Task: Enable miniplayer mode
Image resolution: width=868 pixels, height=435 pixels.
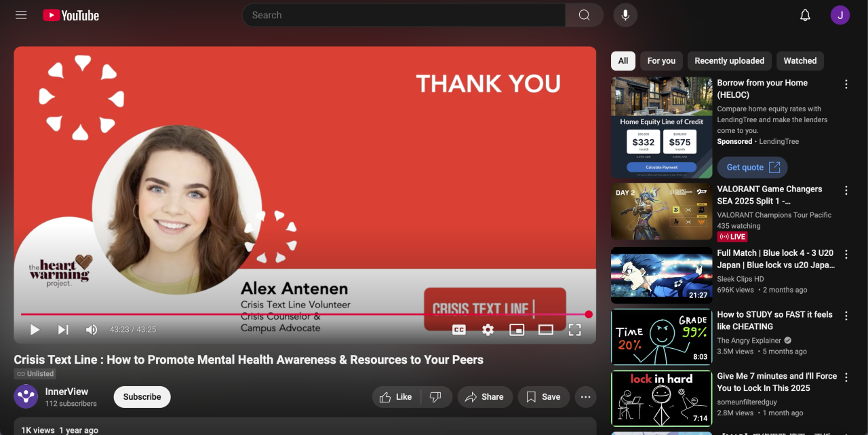Action: pyautogui.click(x=517, y=330)
